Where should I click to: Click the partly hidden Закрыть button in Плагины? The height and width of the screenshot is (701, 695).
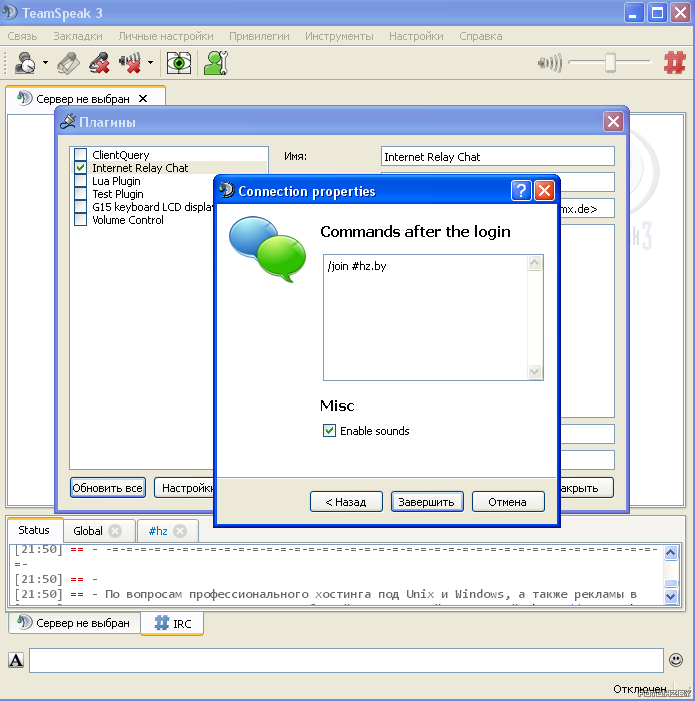[586, 488]
